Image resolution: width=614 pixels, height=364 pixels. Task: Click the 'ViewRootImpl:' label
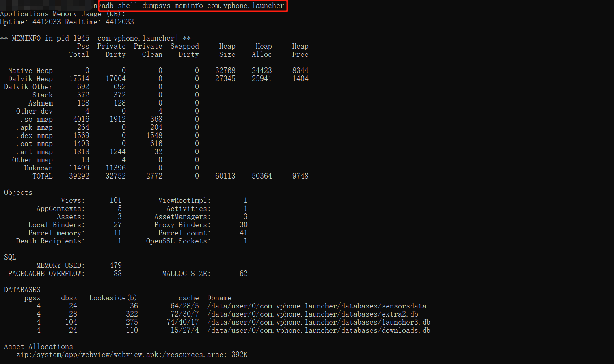185,200
